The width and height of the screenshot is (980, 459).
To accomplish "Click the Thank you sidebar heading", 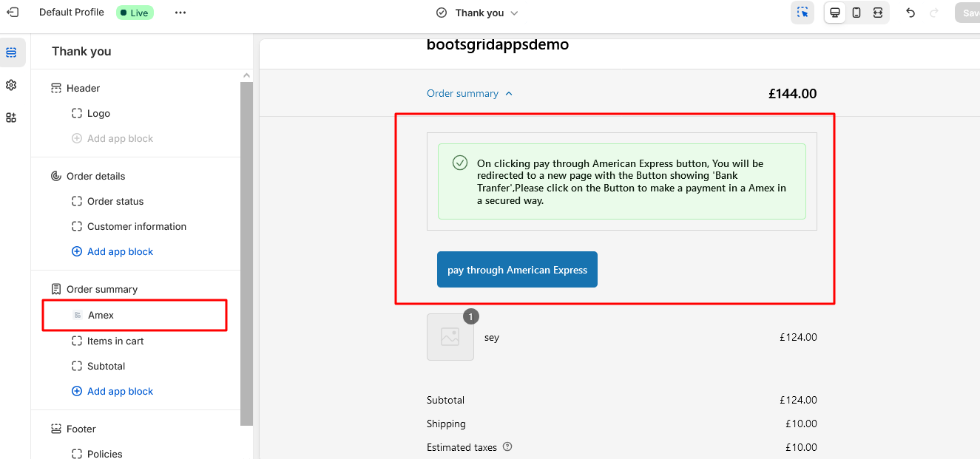I will point(81,51).
